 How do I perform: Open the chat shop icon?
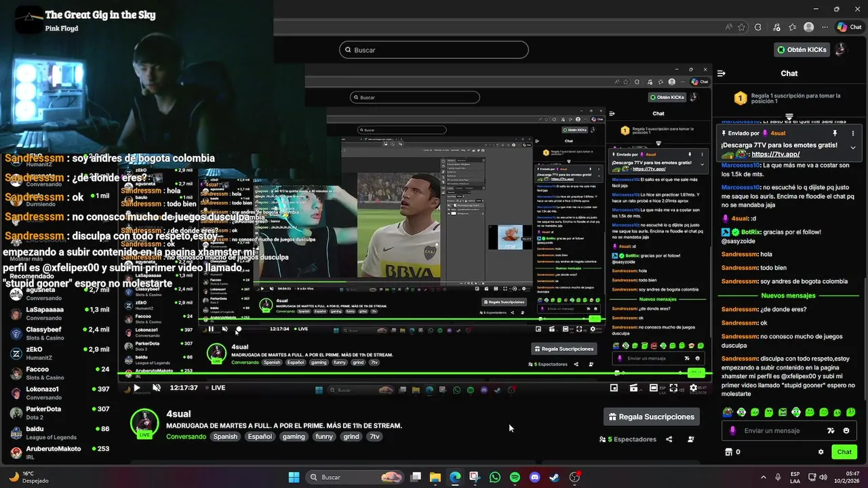pyautogui.click(x=729, y=451)
